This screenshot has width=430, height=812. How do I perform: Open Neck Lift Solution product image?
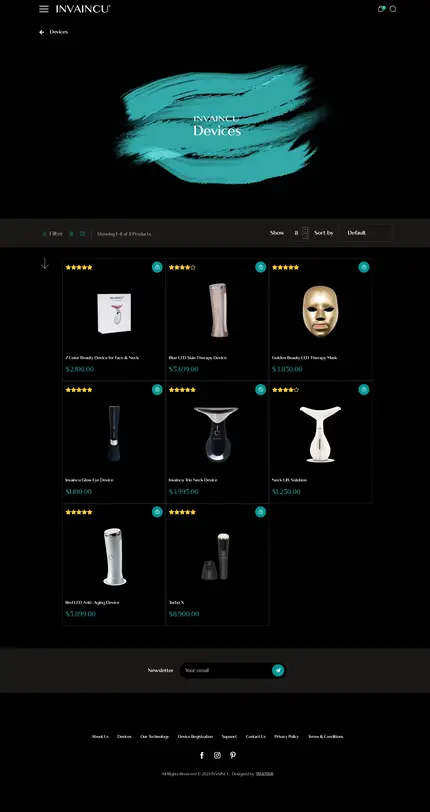(320, 434)
